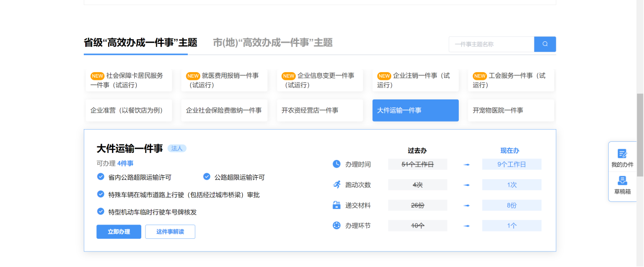Viewport: 644px width, 267px height.
Task: Select 企业注销一件事 card
Action: point(415,80)
